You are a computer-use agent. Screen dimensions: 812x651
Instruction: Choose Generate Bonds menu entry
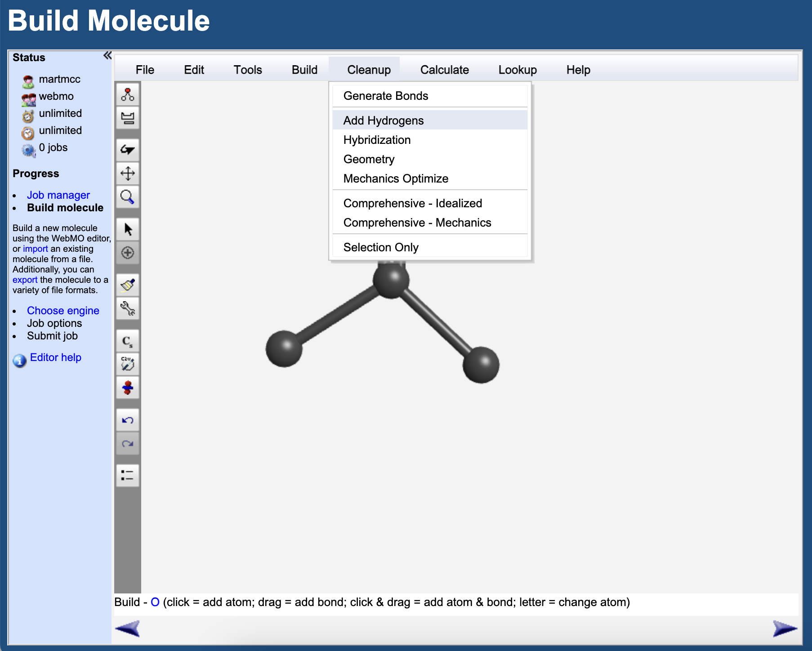386,95
